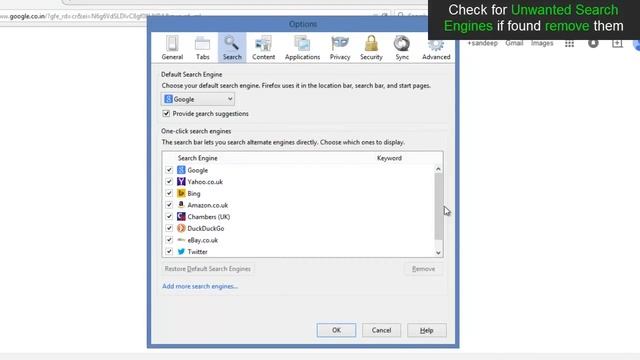Follow Add more search engines link
Viewport: 640px width, 360px height.
200,286
